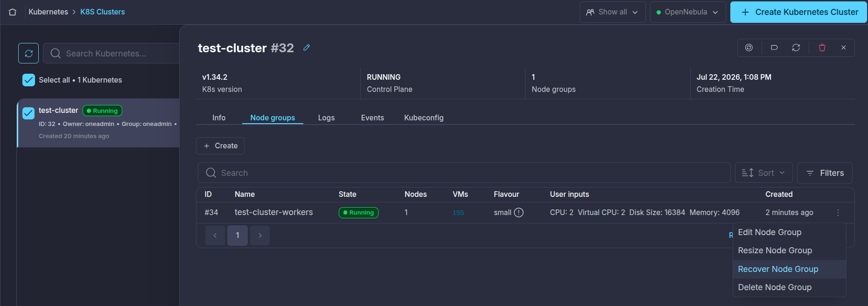This screenshot has height=306, width=868.
Task: Open VM 155 link
Action: 458,213
